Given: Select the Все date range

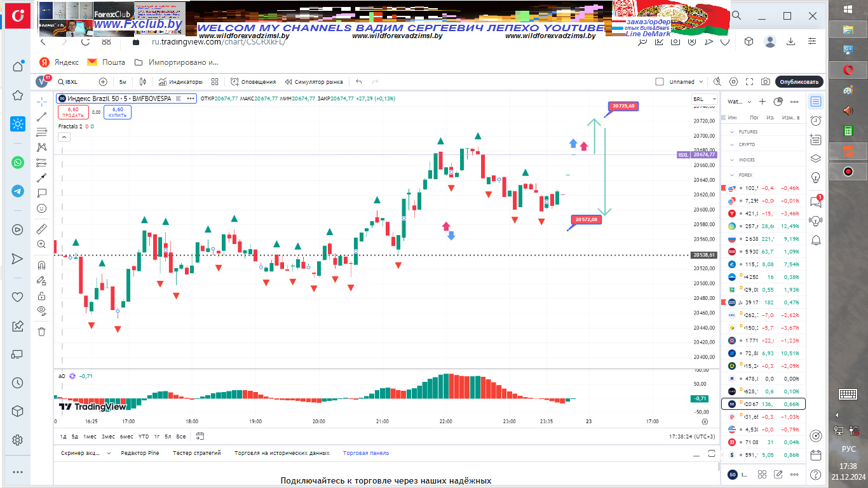Looking at the screenshot, I should coord(181,437).
